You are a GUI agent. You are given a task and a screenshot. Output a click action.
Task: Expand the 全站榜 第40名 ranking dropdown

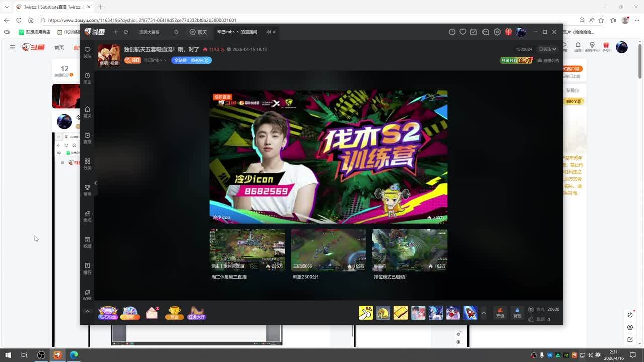pyautogui.click(x=191, y=60)
